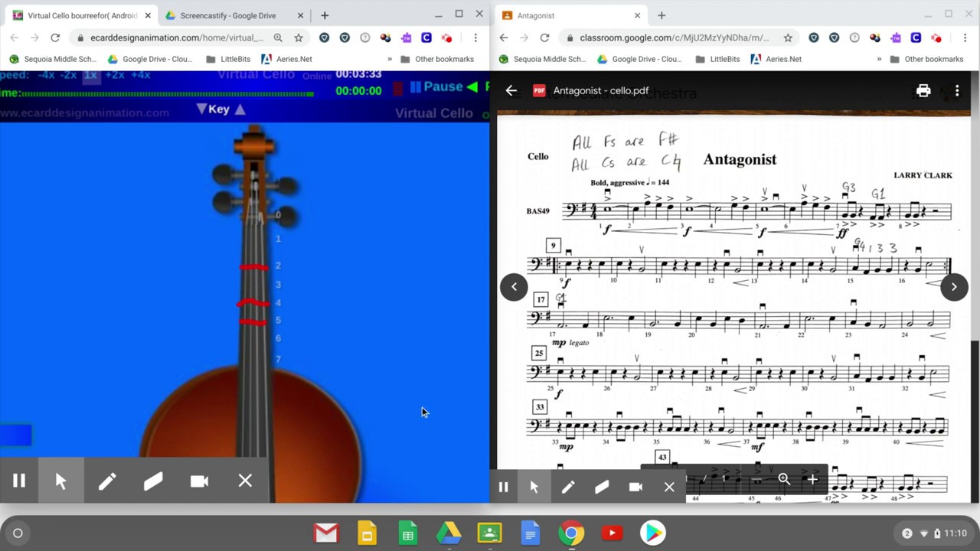Image resolution: width=980 pixels, height=551 pixels.
Task: Click the green time progress bar
Action: (x=167, y=94)
